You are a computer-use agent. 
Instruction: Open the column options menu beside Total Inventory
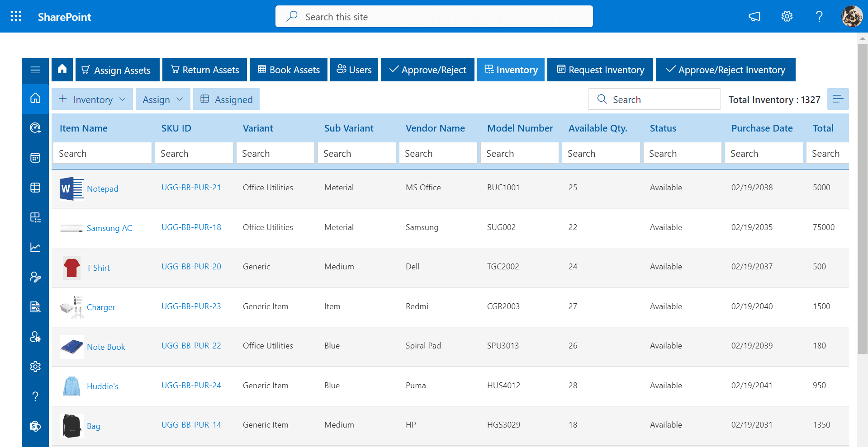838,99
